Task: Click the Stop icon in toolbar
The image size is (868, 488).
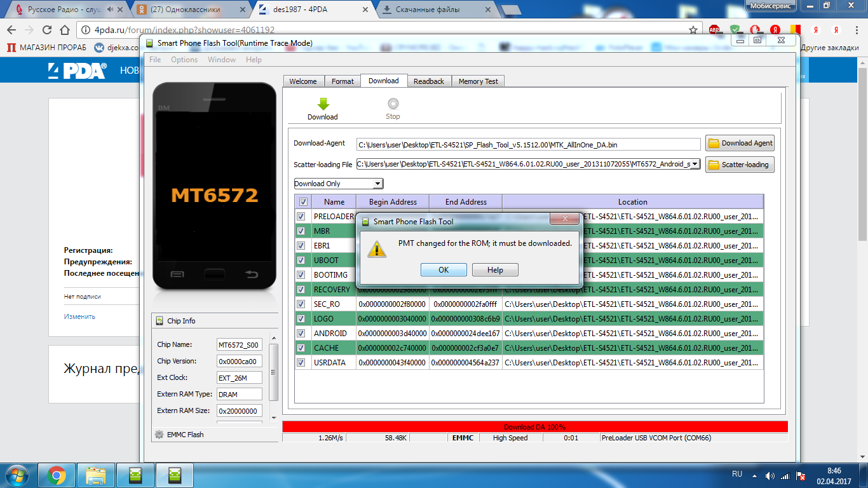Action: pyautogui.click(x=393, y=104)
